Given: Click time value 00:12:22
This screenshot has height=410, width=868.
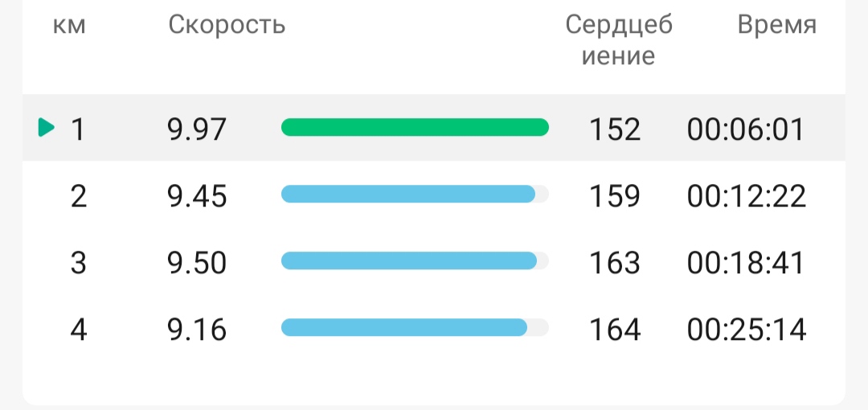Looking at the screenshot, I should [x=747, y=196].
